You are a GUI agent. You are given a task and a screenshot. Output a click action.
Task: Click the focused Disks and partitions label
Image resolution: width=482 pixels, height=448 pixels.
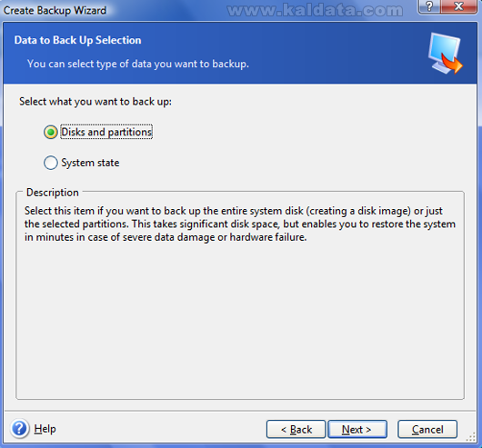pos(106,132)
